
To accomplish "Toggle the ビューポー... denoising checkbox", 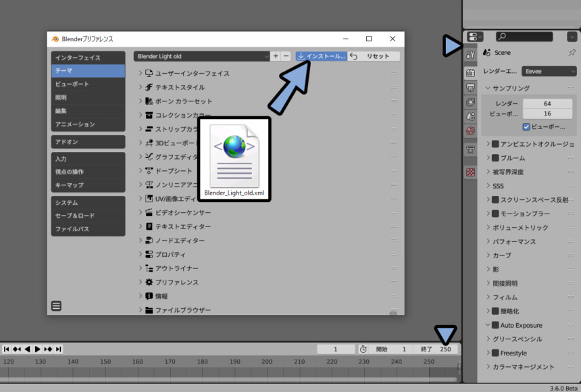I will [x=526, y=127].
